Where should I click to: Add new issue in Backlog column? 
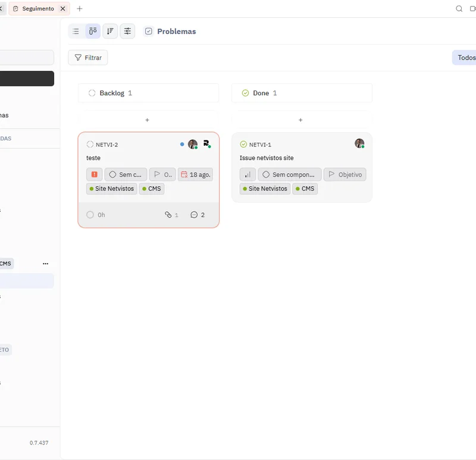(147, 120)
